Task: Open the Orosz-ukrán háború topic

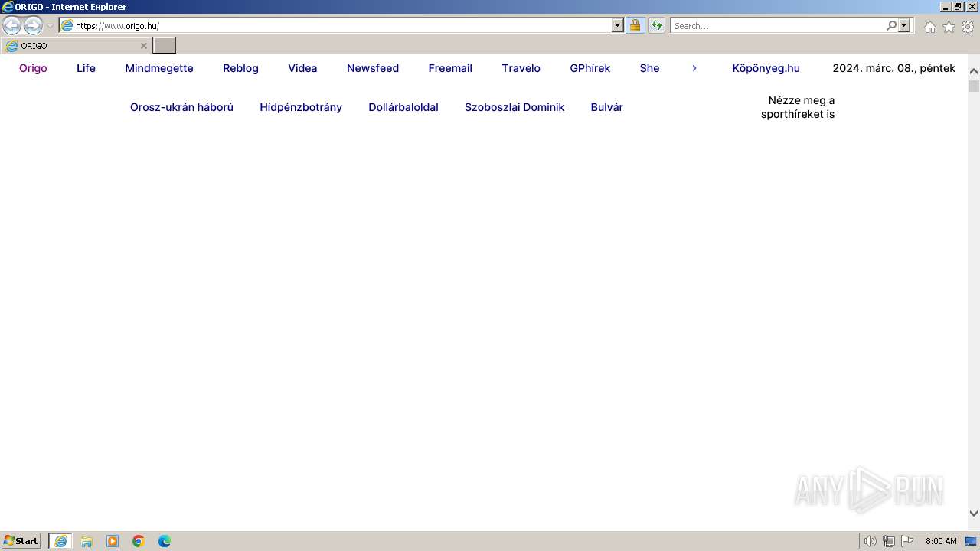Action: (181, 107)
